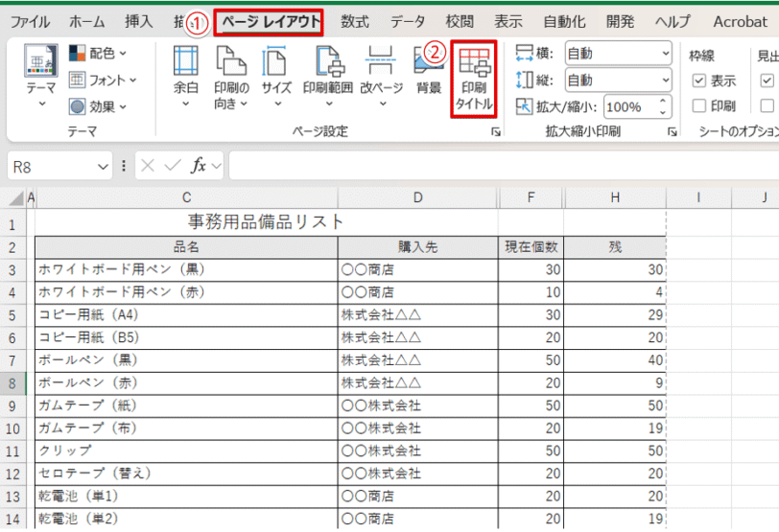
Task: Toggle the 枠線 印刷 gridlines print checkbox
Action: (x=699, y=105)
